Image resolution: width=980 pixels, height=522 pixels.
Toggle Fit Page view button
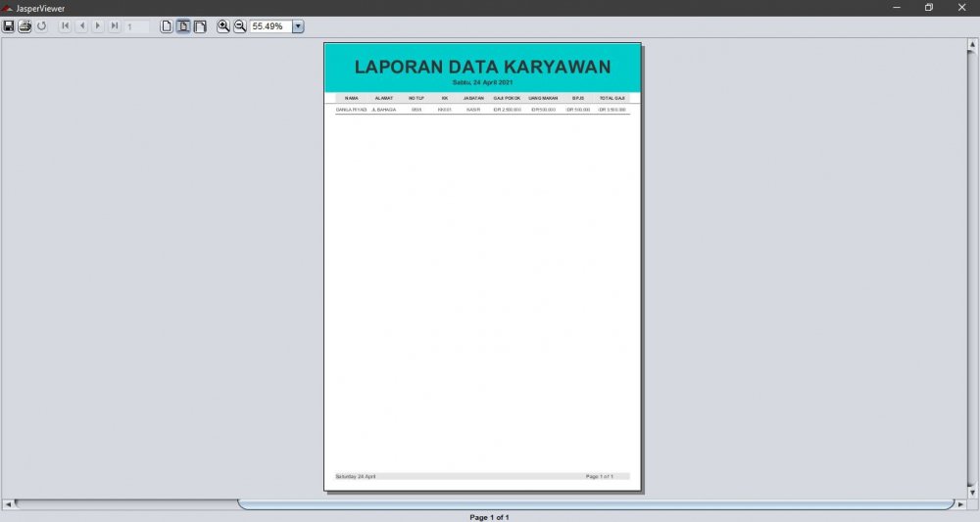coord(183,26)
